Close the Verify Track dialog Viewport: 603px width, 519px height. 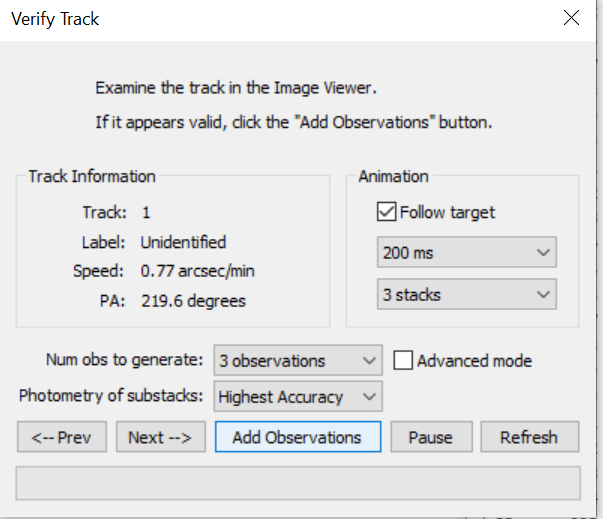tap(571, 19)
